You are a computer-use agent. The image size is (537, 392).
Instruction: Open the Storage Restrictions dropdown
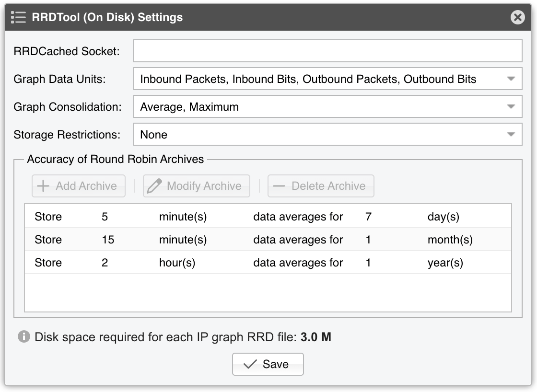[x=328, y=134]
